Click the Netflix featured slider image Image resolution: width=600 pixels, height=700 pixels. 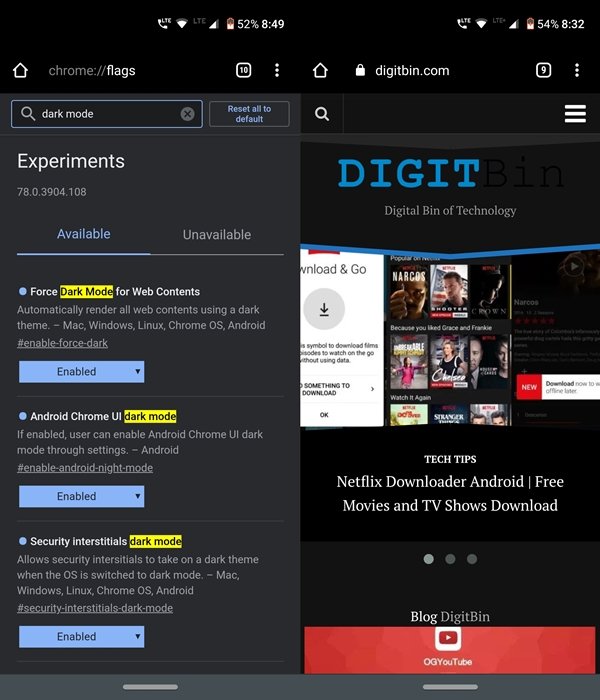coord(450,338)
